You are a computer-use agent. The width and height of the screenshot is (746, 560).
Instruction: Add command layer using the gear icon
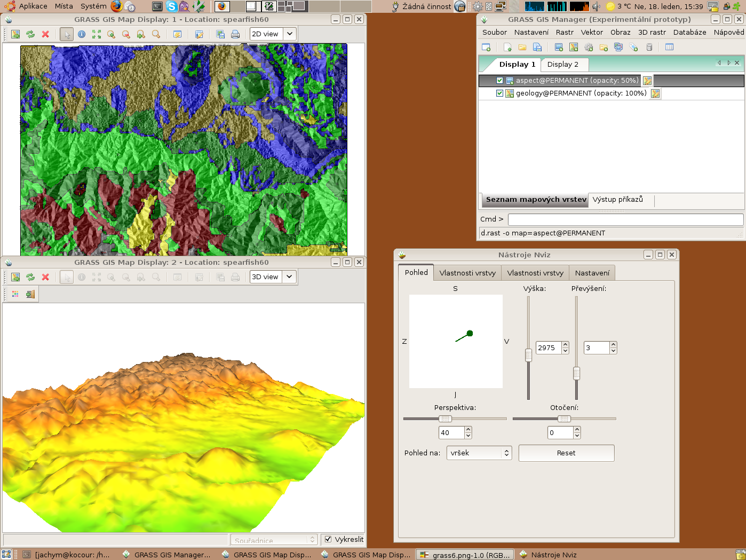(589, 48)
